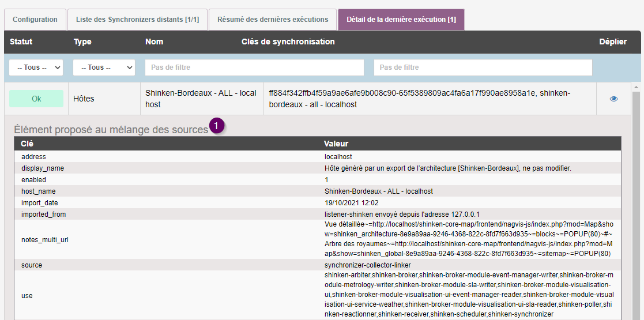Select Détail de la dernière exécution tab

401,20
